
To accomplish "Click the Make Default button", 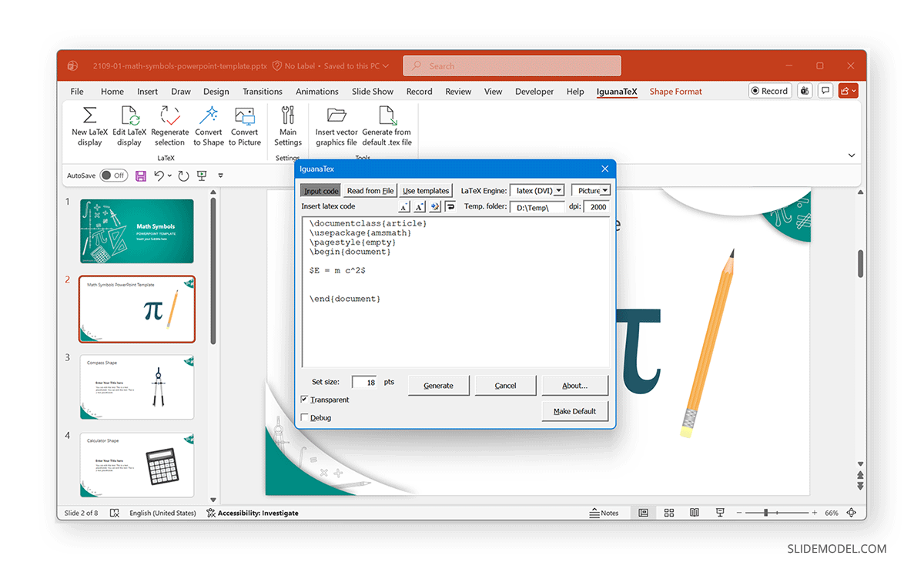I will tap(574, 411).
